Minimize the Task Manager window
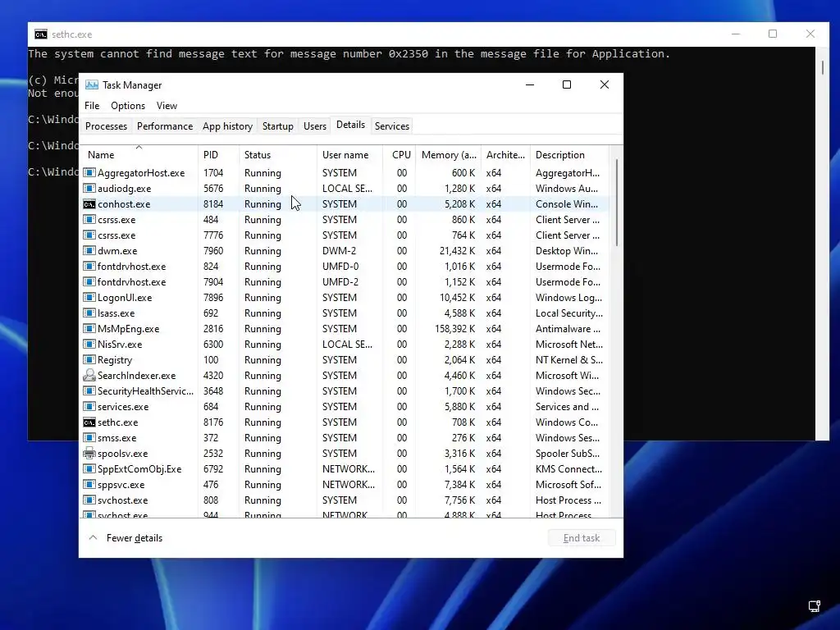 click(530, 84)
